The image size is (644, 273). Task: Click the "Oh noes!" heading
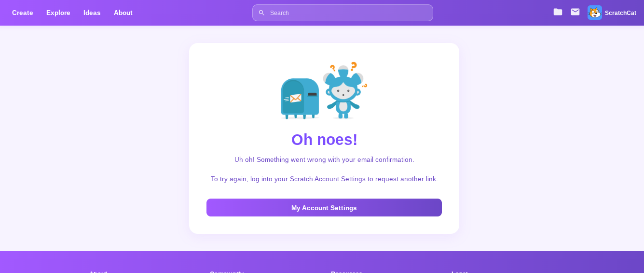(x=324, y=140)
